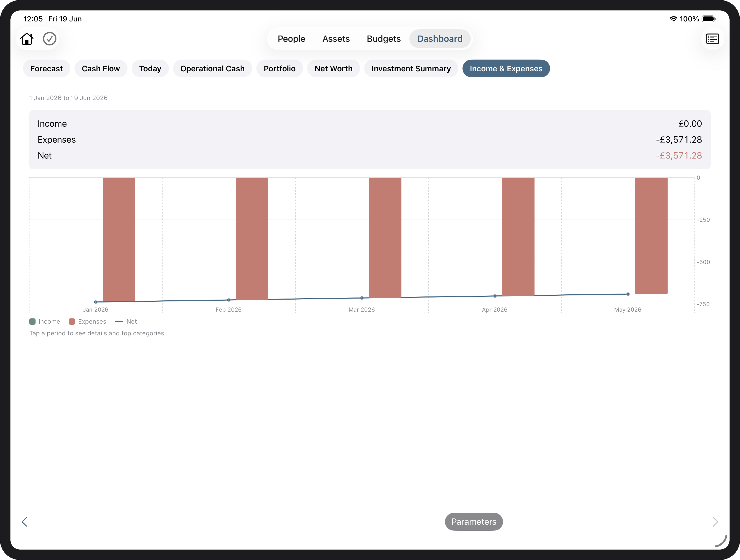
Task: Click the Expenses total -£3,571.28
Action: [679, 139]
